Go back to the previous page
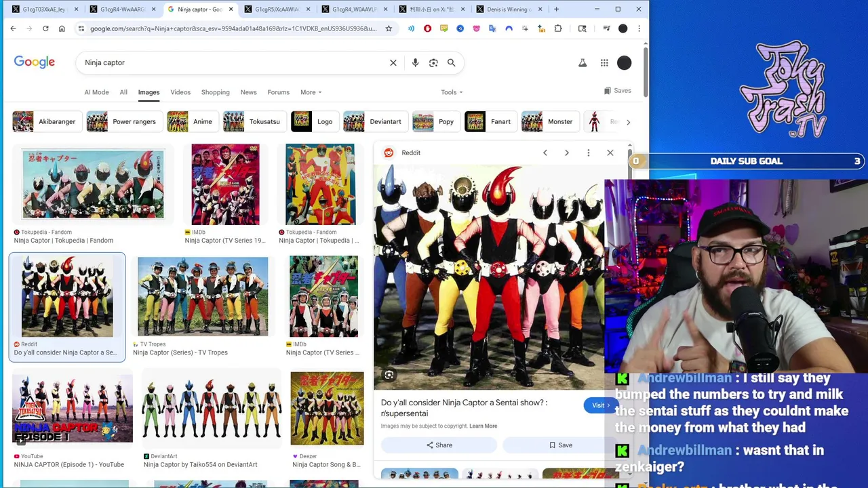 (13, 28)
